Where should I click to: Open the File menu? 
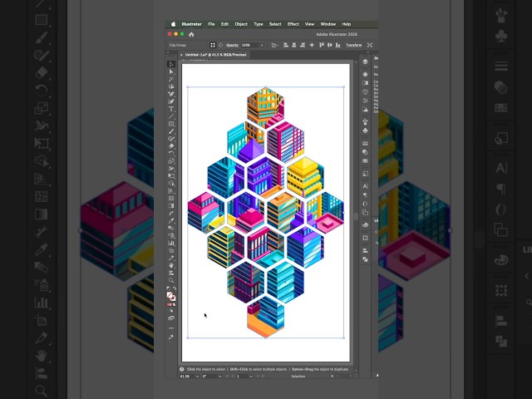pos(211,24)
